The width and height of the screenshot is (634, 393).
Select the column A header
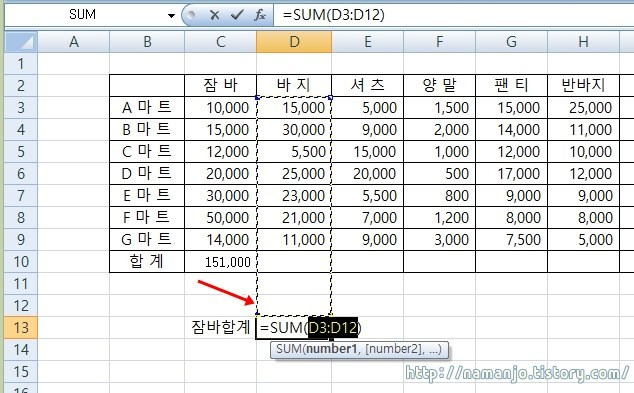pos(74,42)
